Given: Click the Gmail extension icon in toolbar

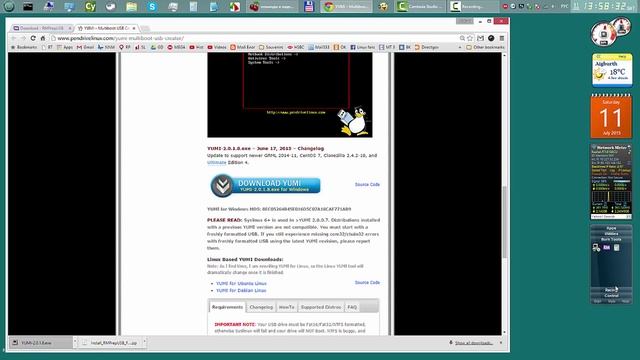Looking at the screenshot, I should tap(481, 38).
